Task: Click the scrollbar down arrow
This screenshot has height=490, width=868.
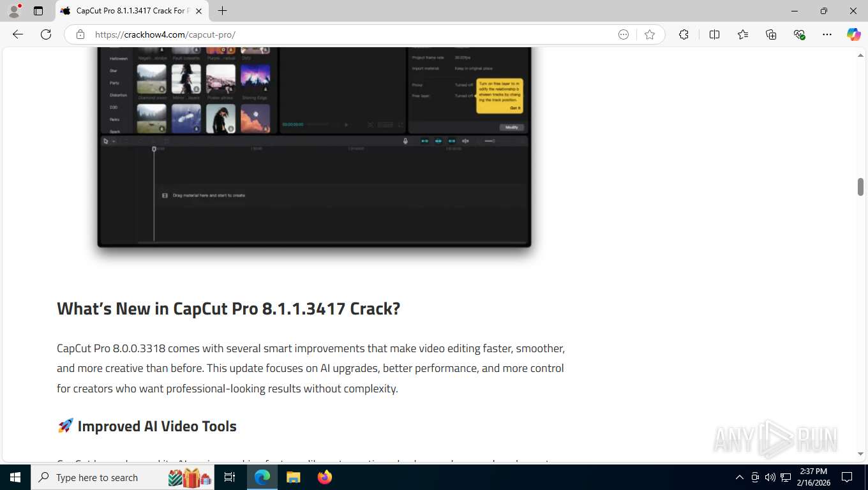Action: (860, 454)
